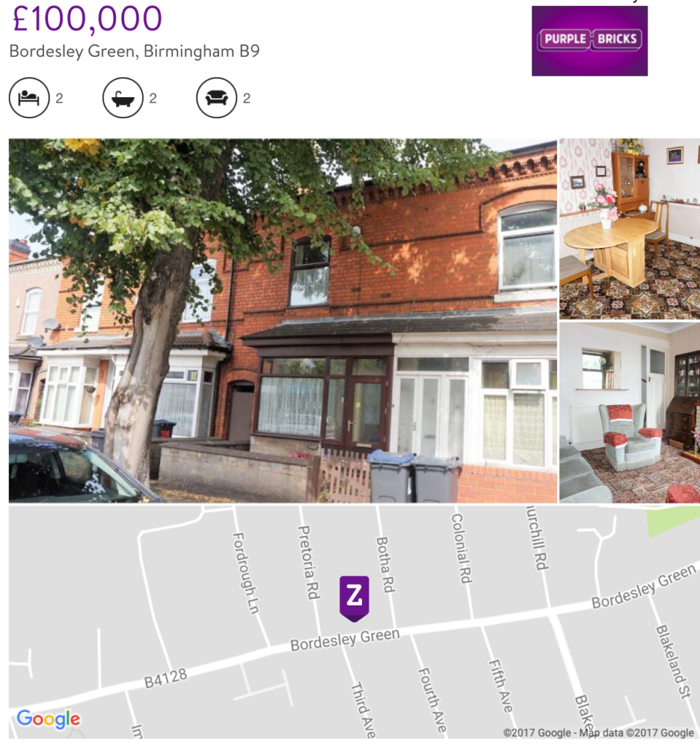Open the dining room photo thumbnail
Viewport: 700px width, 747px height.
pos(629,228)
